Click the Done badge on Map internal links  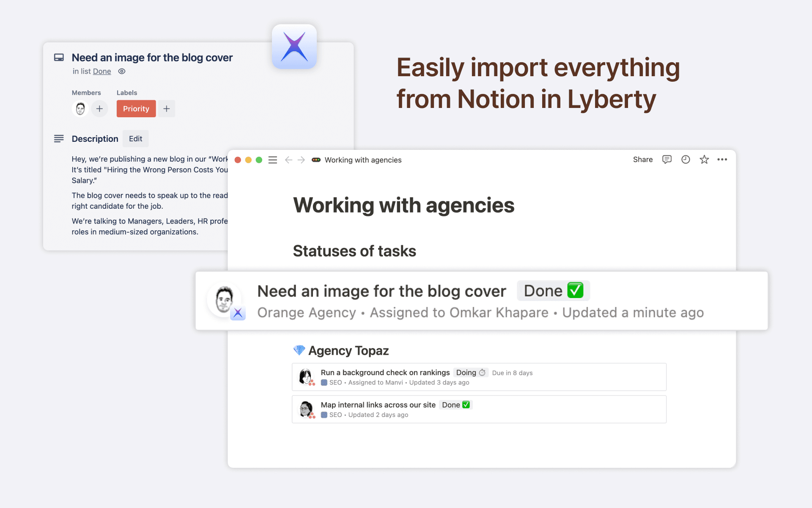tap(455, 405)
